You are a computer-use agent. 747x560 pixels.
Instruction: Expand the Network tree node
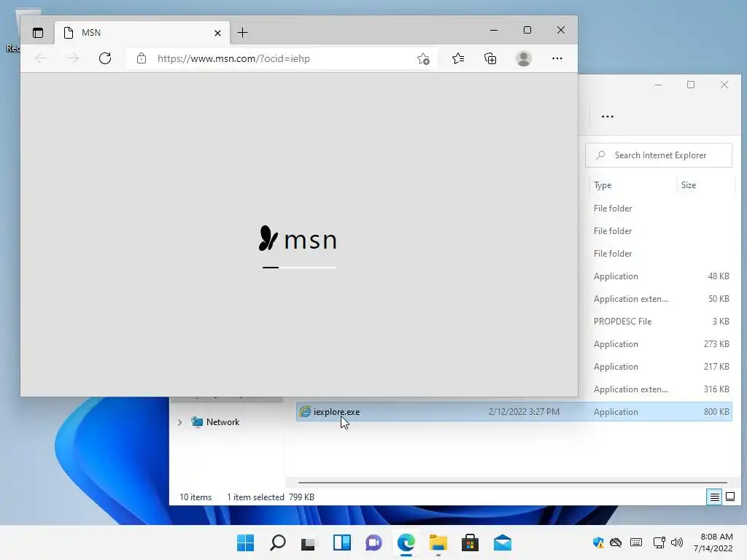(x=179, y=422)
